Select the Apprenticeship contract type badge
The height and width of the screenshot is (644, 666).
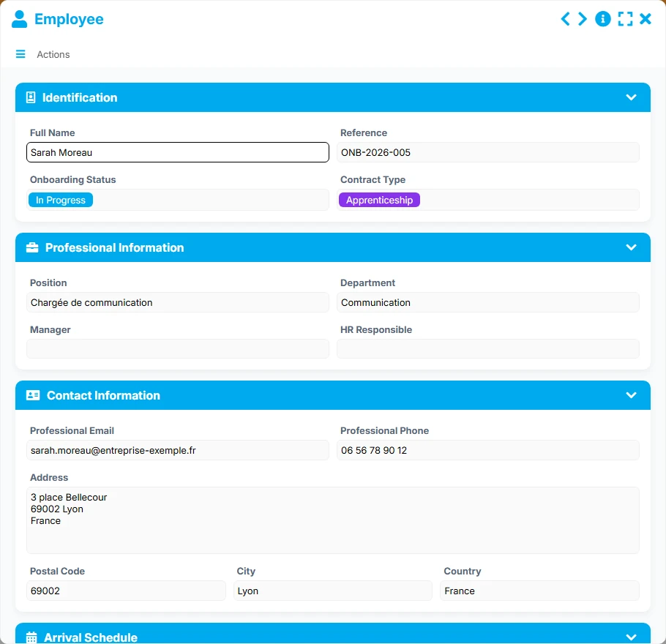(x=379, y=200)
